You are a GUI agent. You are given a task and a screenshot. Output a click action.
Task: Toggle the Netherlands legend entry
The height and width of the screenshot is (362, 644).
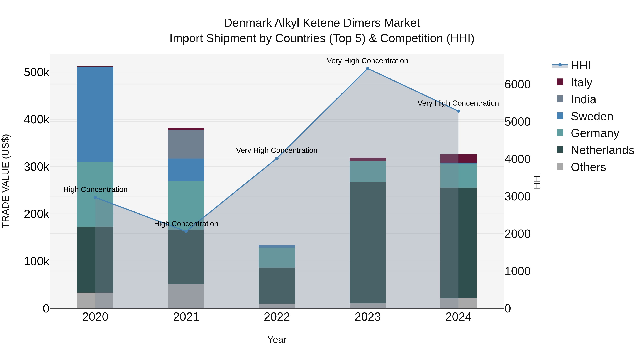point(596,150)
